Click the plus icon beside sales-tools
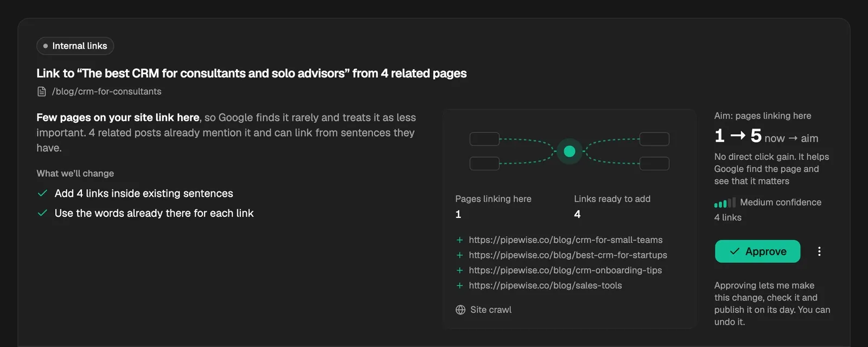 [459, 285]
